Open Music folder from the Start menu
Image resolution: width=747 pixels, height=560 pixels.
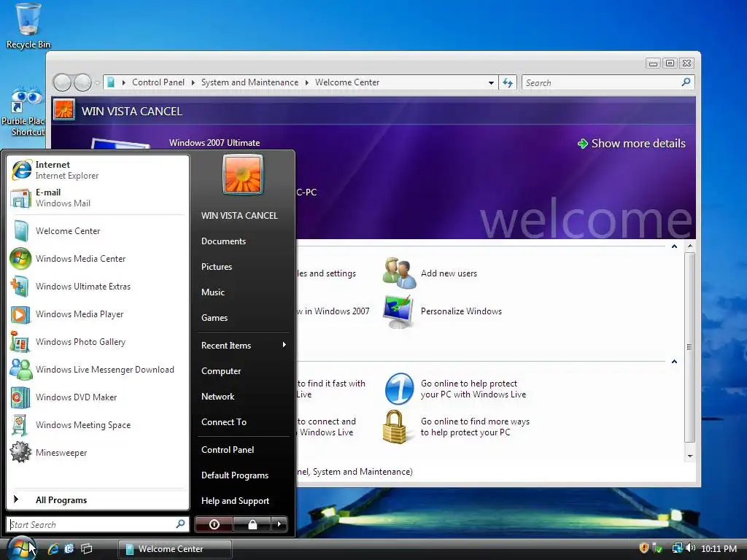213,292
